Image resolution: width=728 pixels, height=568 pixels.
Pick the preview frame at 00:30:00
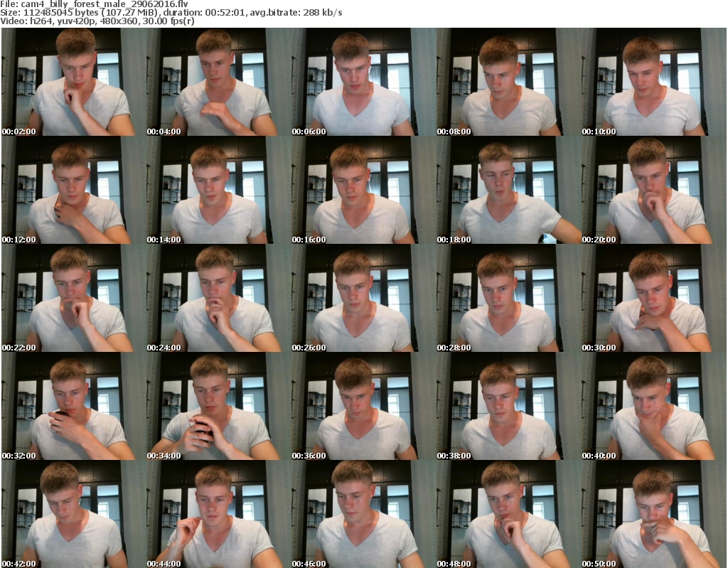[654, 298]
